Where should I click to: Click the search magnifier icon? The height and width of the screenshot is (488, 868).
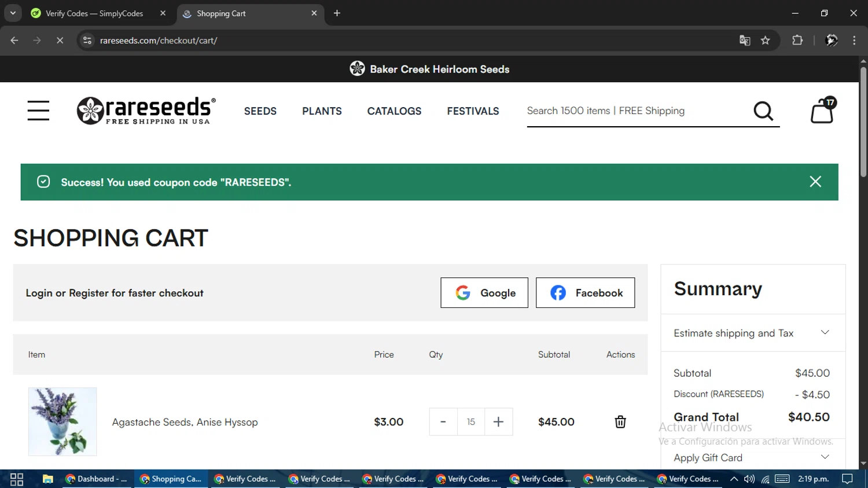coord(763,111)
